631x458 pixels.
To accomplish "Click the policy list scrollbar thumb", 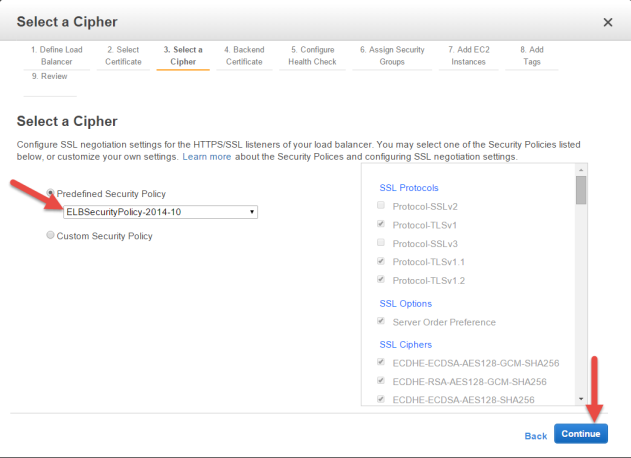I will click(581, 190).
